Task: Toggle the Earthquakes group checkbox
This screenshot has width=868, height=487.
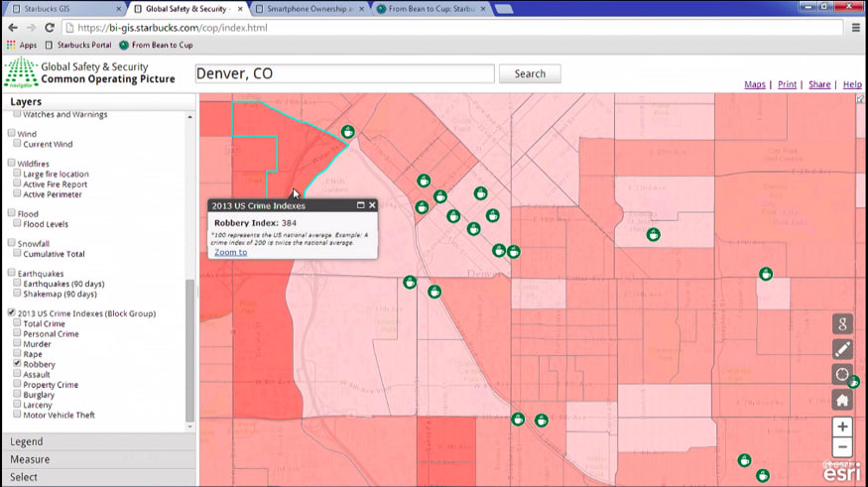Action: [11, 273]
